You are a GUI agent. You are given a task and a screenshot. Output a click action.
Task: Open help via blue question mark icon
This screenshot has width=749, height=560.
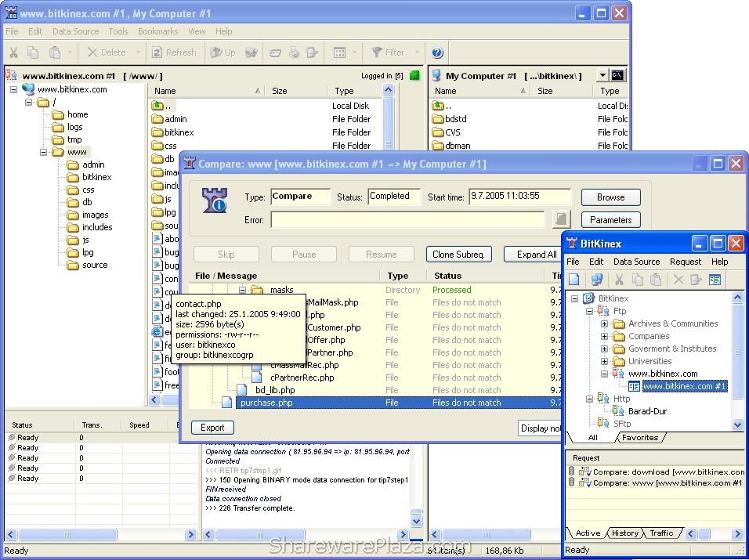tap(437, 52)
